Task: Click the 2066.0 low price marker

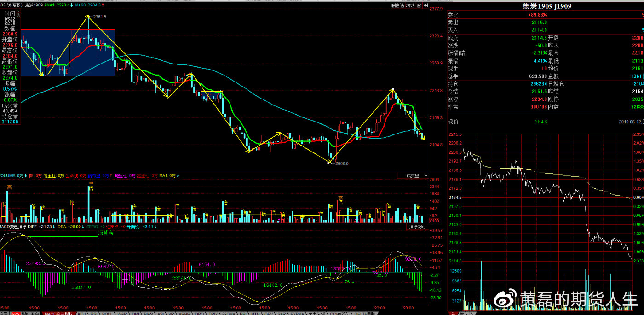Action: pyautogui.click(x=341, y=163)
